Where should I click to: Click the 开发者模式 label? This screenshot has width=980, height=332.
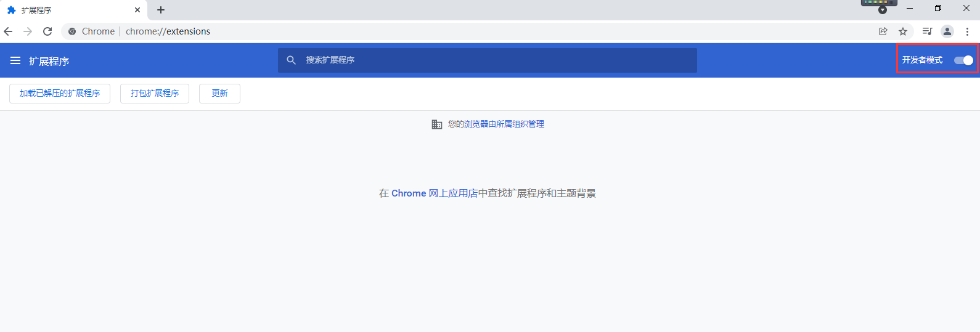922,60
